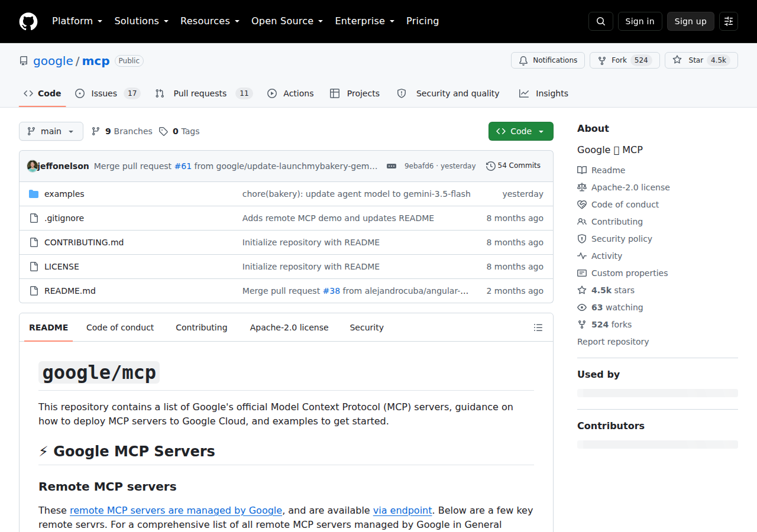Image resolution: width=757 pixels, height=532 pixels.
Task: Select the Code repository tab
Action: click(43, 93)
